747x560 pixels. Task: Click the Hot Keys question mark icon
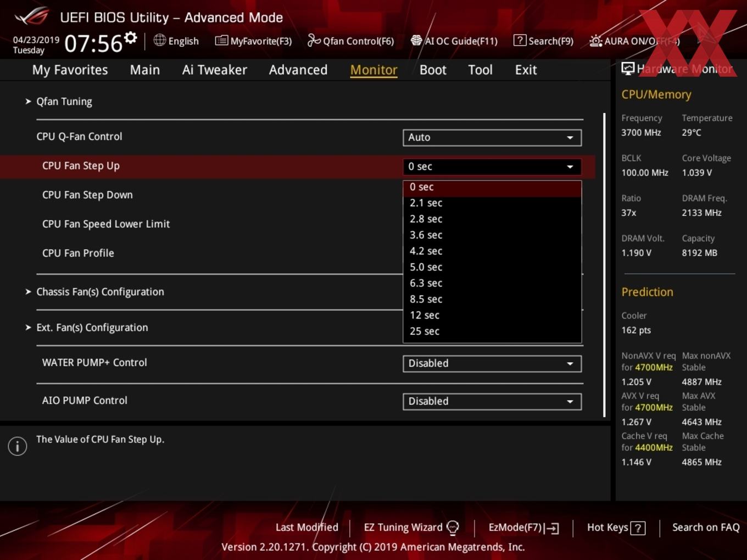(x=638, y=528)
